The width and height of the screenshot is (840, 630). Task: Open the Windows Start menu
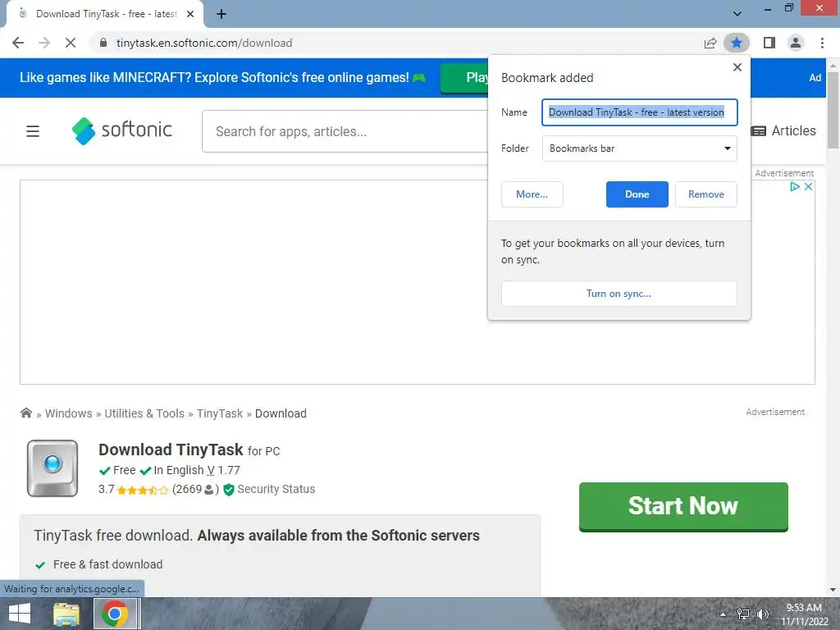(x=20, y=614)
